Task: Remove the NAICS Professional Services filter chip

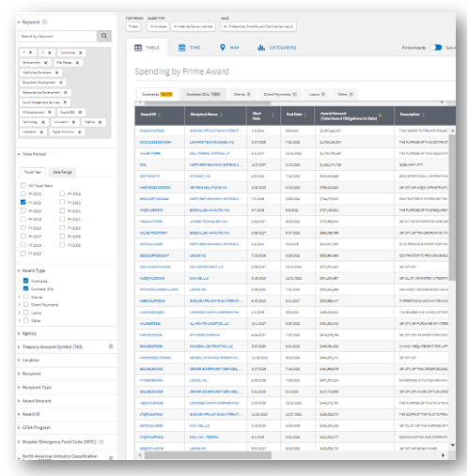Action: point(291,26)
